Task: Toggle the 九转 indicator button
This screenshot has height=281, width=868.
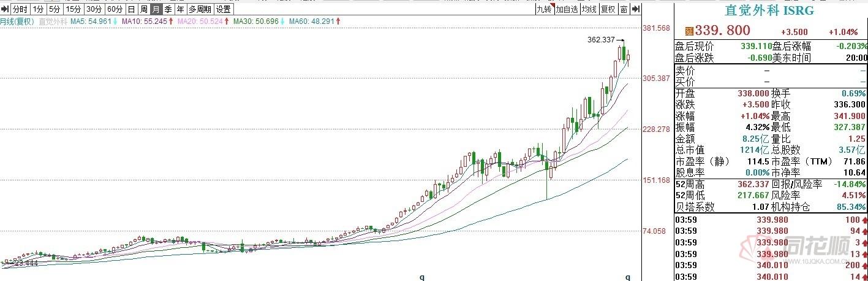Action: pos(545,9)
